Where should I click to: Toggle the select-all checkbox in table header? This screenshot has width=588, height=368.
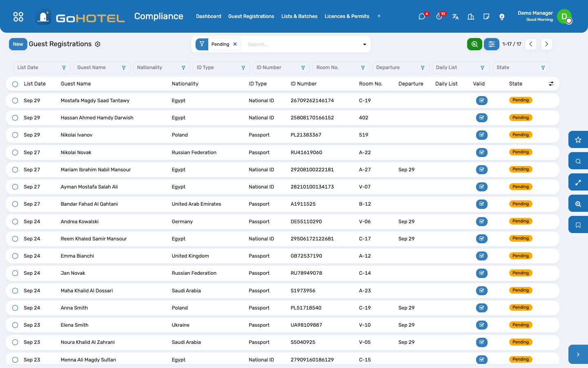pyautogui.click(x=15, y=84)
